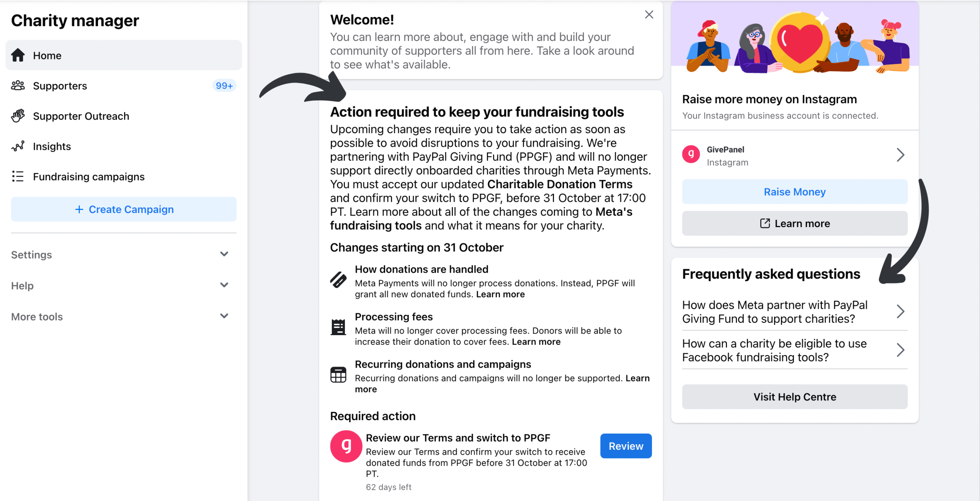Click the Insights graph icon
The image size is (980, 501).
coord(18,146)
